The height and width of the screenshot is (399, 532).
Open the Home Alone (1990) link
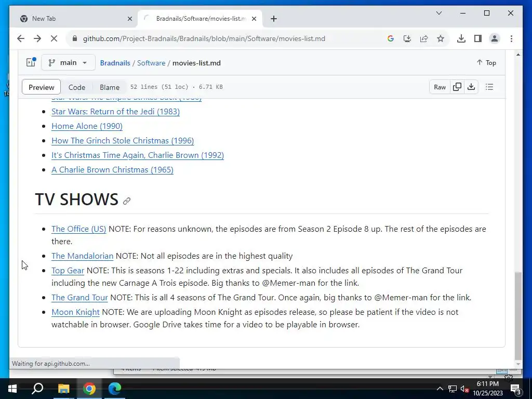point(87,126)
